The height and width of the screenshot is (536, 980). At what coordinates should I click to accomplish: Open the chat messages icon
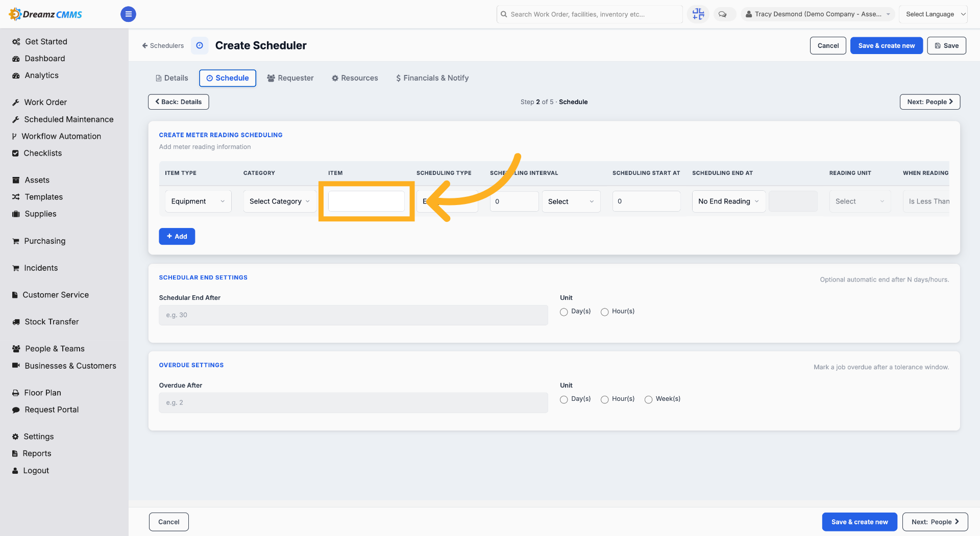pos(723,14)
